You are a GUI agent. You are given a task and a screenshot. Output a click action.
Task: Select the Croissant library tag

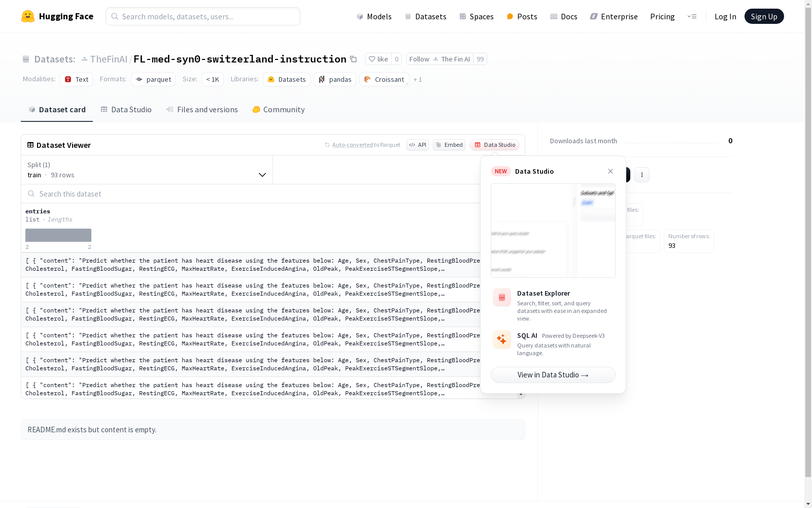click(384, 79)
